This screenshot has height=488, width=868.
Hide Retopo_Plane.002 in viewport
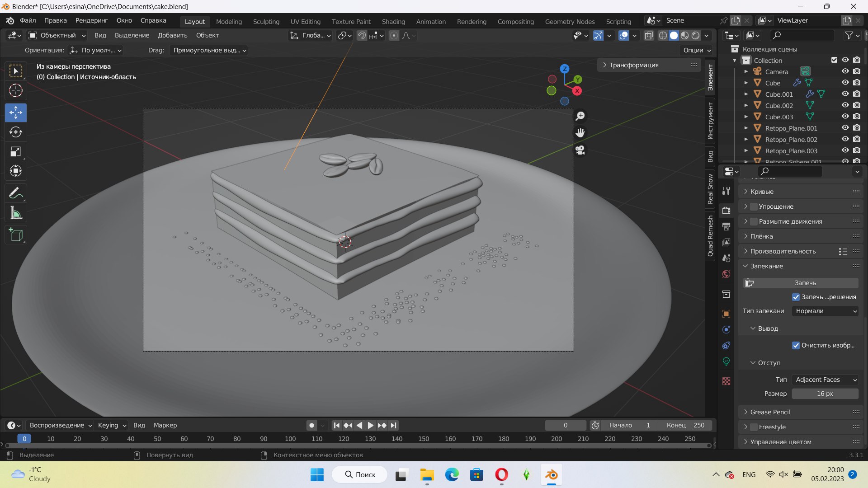pos(845,139)
